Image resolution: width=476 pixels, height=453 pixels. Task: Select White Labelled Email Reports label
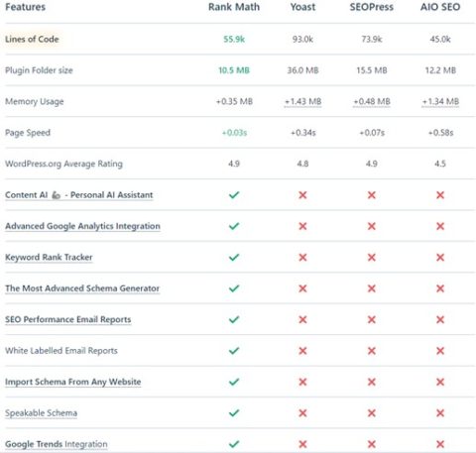tap(61, 351)
